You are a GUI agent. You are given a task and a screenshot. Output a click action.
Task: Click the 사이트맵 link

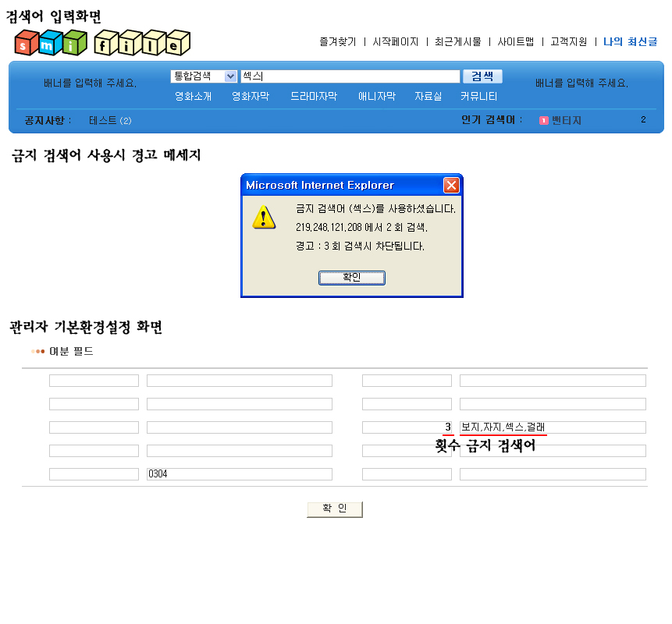(516, 42)
